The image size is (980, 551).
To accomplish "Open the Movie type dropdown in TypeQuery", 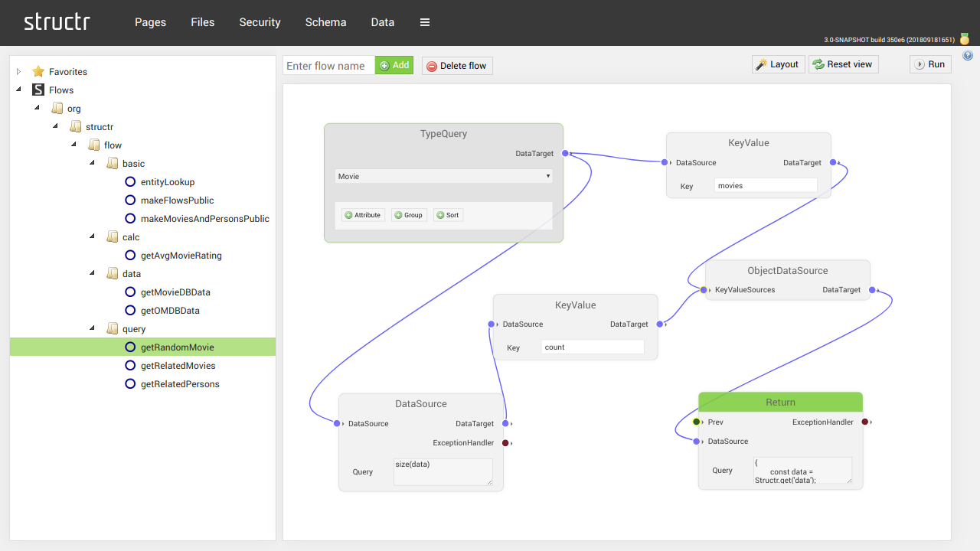I will (547, 176).
